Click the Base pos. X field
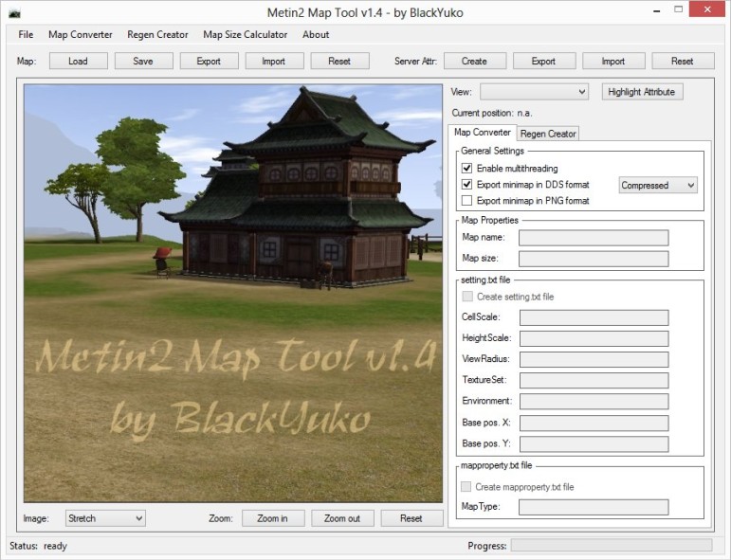 pos(594,423)
